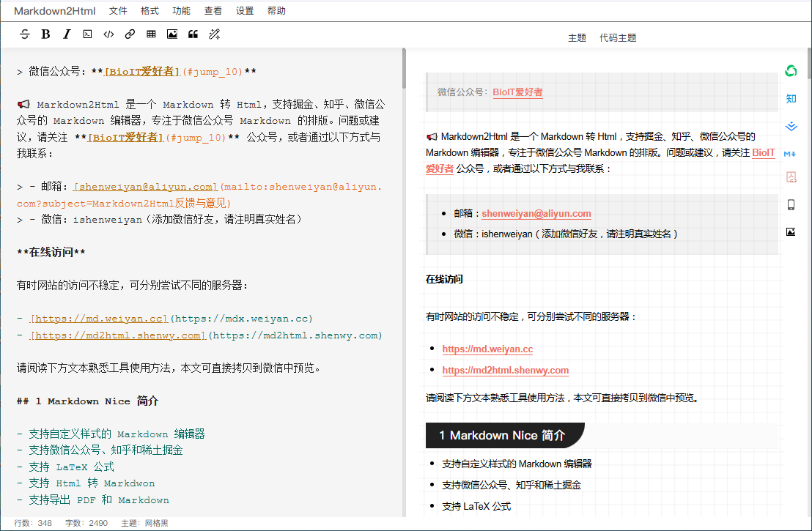Screen dimensions: 812x531
Task: Click the magic wand format icon
Action: (215, 34)
